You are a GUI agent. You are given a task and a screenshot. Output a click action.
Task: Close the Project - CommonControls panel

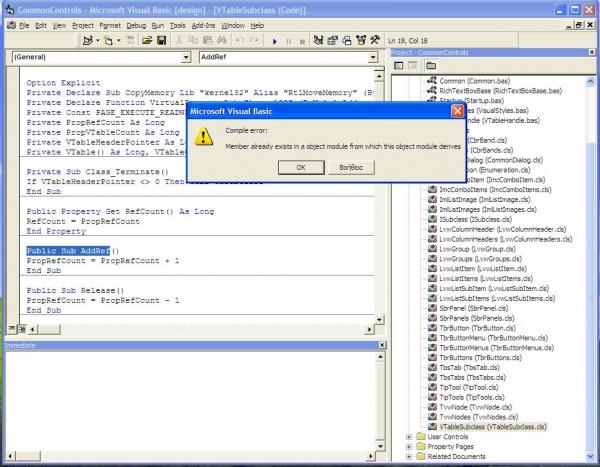tap(592, 52)
